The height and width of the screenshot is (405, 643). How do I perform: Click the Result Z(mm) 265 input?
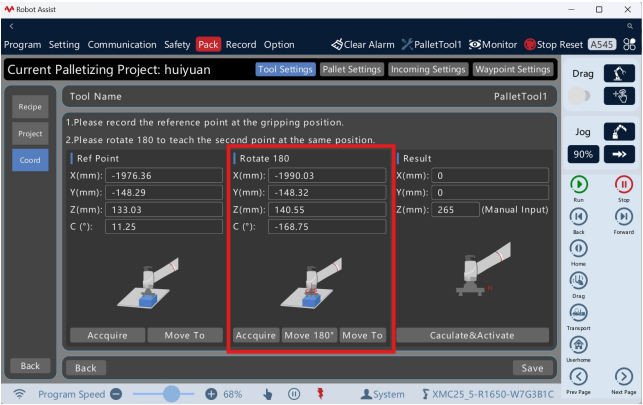coord(455,210)
